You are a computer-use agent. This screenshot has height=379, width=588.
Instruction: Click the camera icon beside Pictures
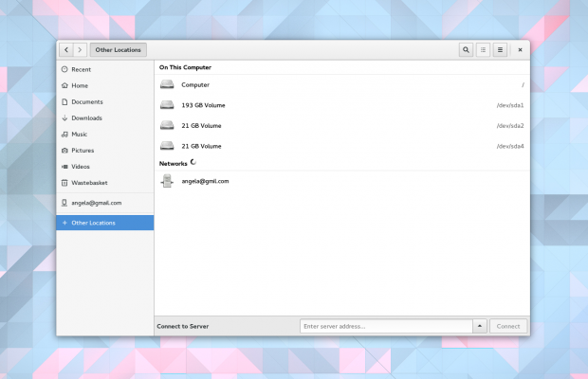pos(64,150)
